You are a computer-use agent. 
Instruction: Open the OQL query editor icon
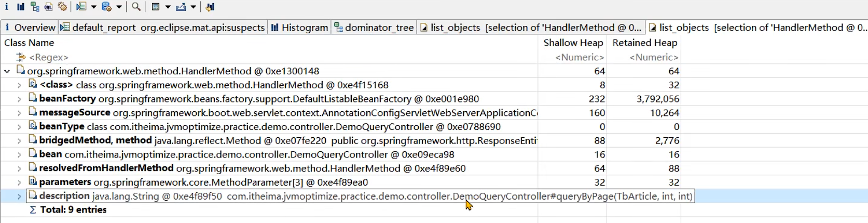48,7
